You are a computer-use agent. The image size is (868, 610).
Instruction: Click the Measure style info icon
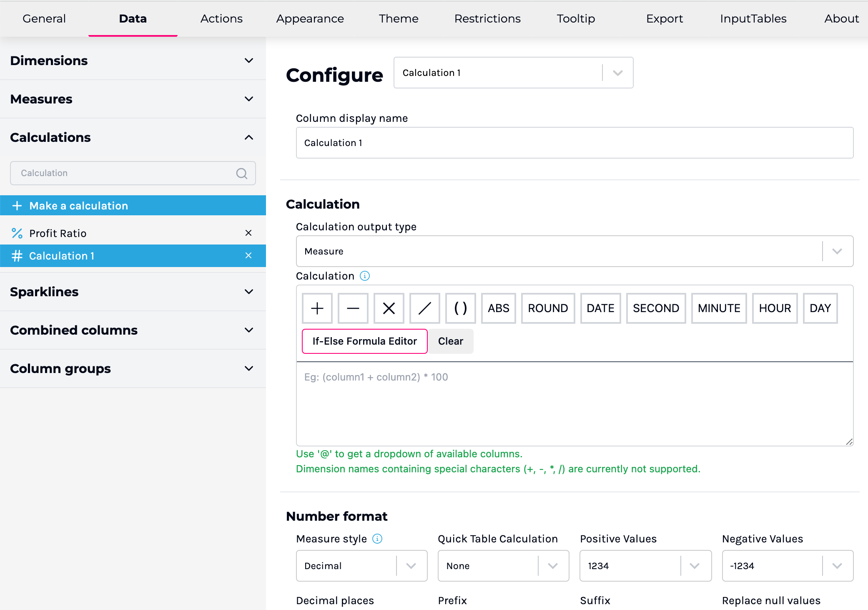pos(377,539)
